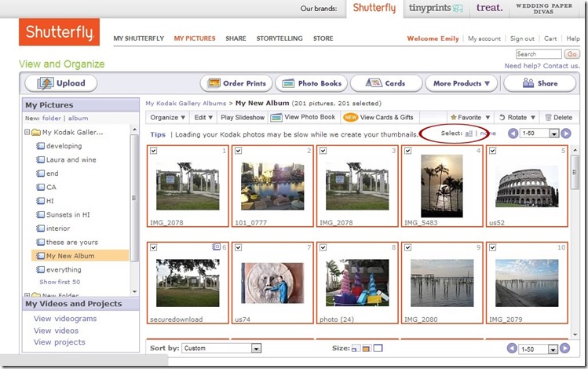This screenshot has width=588, height=369.
Task: Open Photo Books
Action: point(309,83)
